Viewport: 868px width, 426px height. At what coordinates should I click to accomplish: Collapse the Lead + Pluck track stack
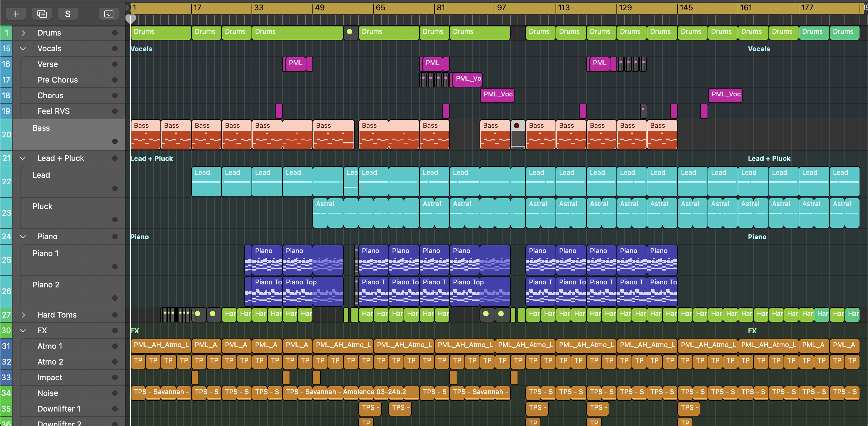click(x=23, y=158)
